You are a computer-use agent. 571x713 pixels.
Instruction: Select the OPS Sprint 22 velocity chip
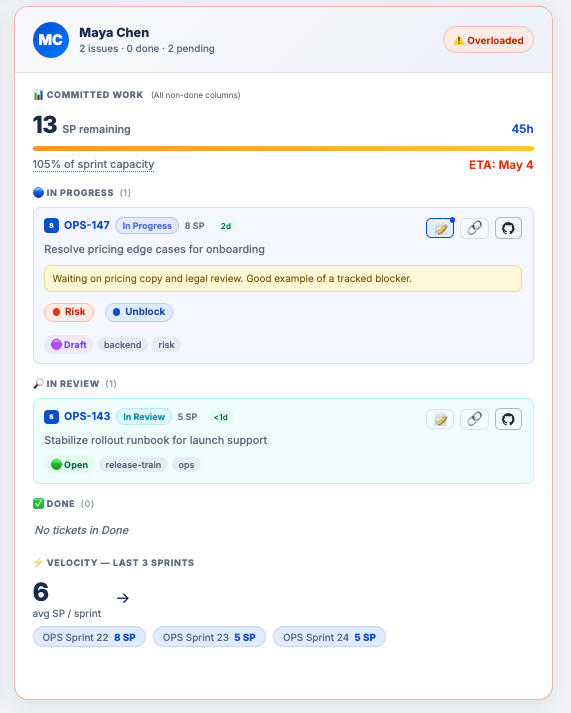(x=89, y=637)
